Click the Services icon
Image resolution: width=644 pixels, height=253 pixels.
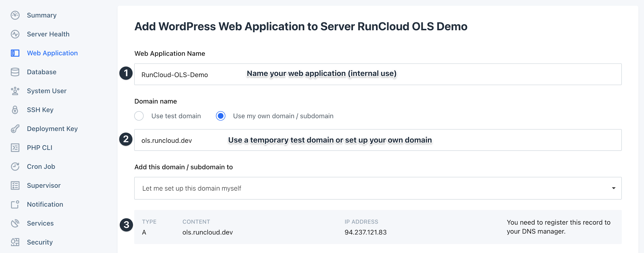(x=15, y=223)
